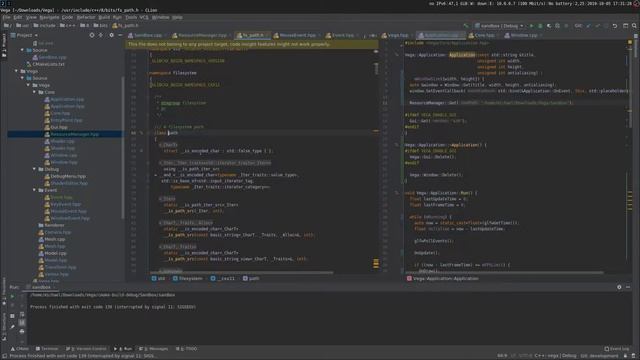
Task: Select CMakeLists.txt in project tree
Action: point(45,64)
